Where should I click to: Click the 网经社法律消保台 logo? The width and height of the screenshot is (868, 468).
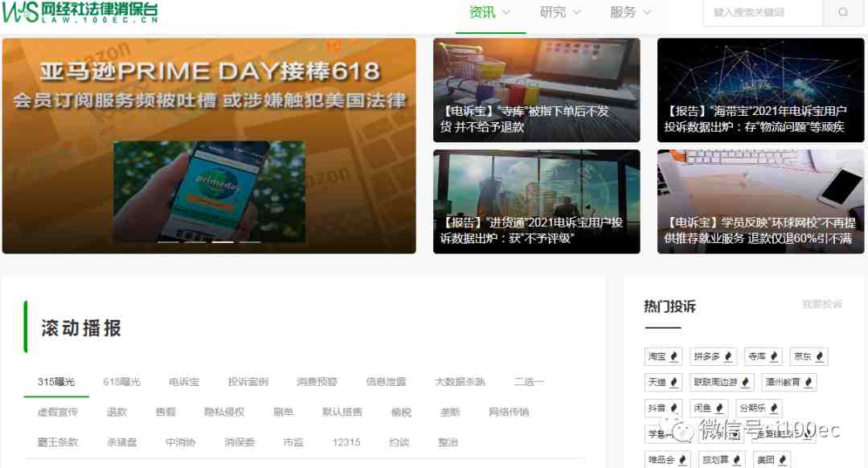click(x=80, y=12)
